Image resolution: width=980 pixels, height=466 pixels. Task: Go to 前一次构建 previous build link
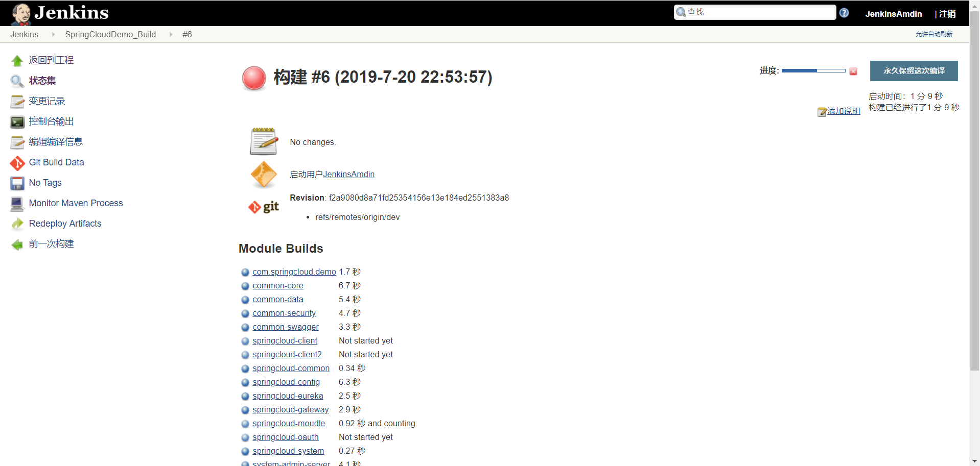pyautogui.click(x=51, y=244)
